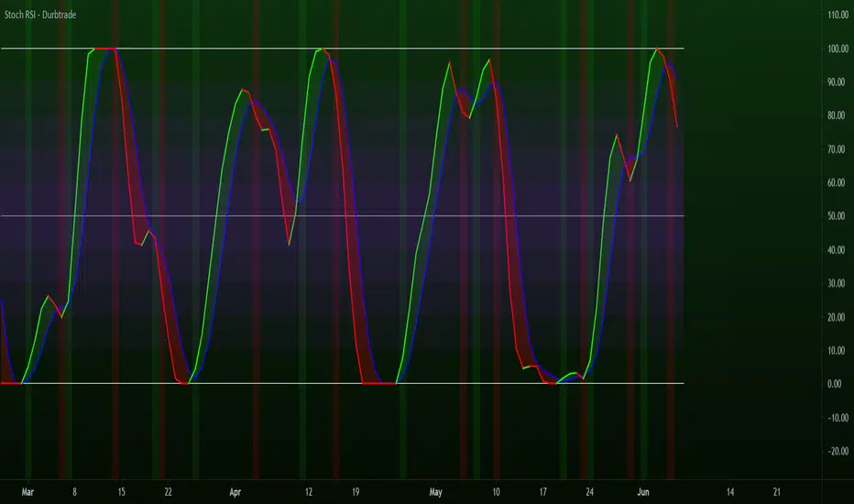
Task: Click the 21 date label on time axis
Action: coord(777,492)
